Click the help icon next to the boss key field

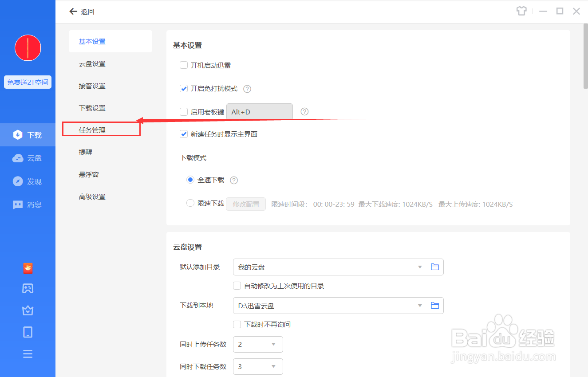click(x=304, y=111)
